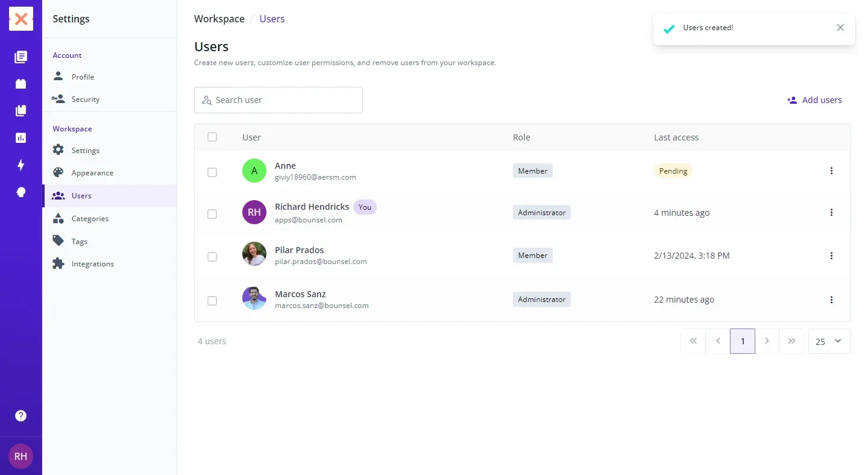Click the help question mark icon

point(21,415)
